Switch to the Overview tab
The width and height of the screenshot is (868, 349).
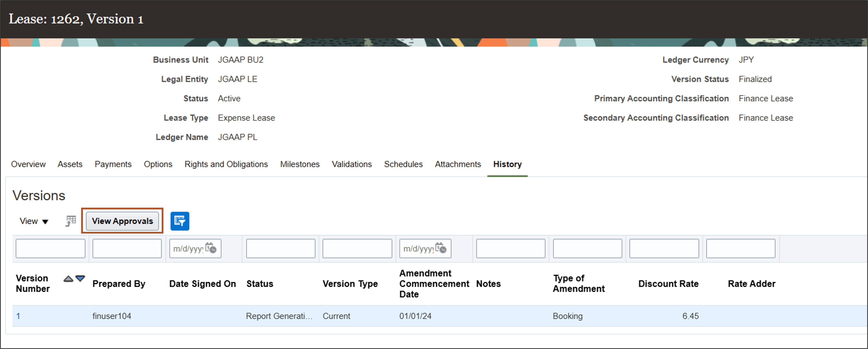pos(28,164)
